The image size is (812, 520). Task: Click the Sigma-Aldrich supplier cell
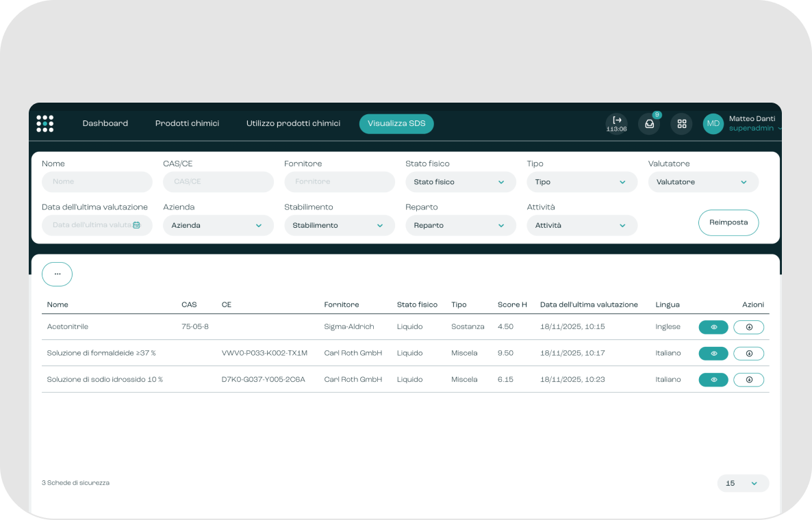[x=349, y=327]
